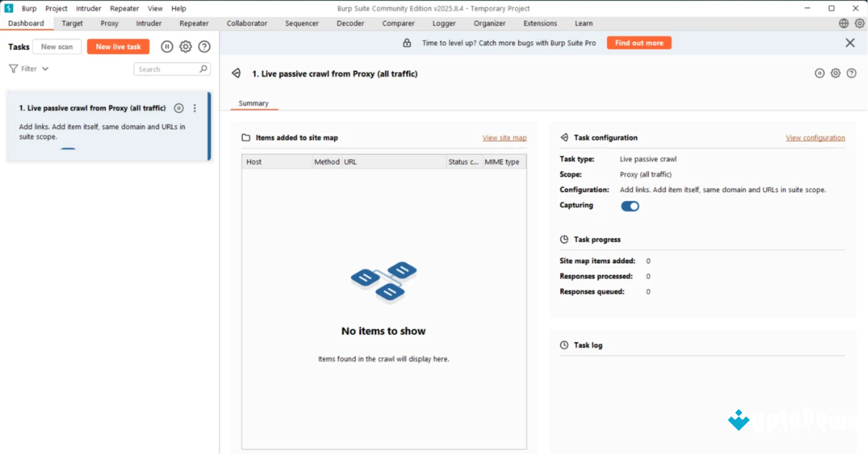Open the Repeater menu in the menu bar
The width and height of the screenshot is (868, 454).
tap(124, 8)
